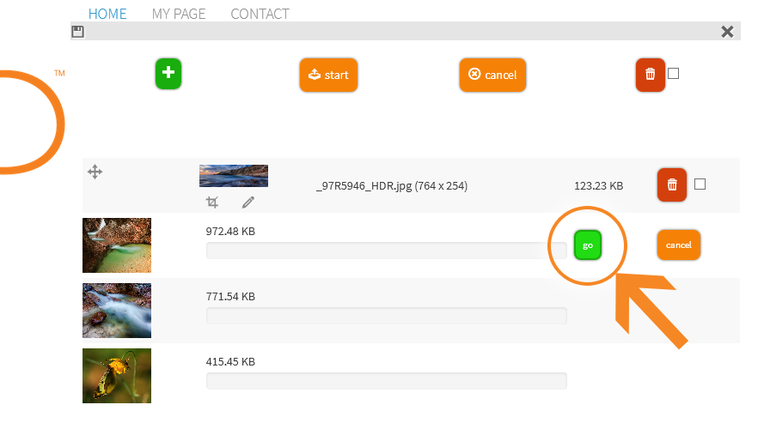
Task: Tick the select-all checkbox beside the top trash button
Action: tap(674, 73)
